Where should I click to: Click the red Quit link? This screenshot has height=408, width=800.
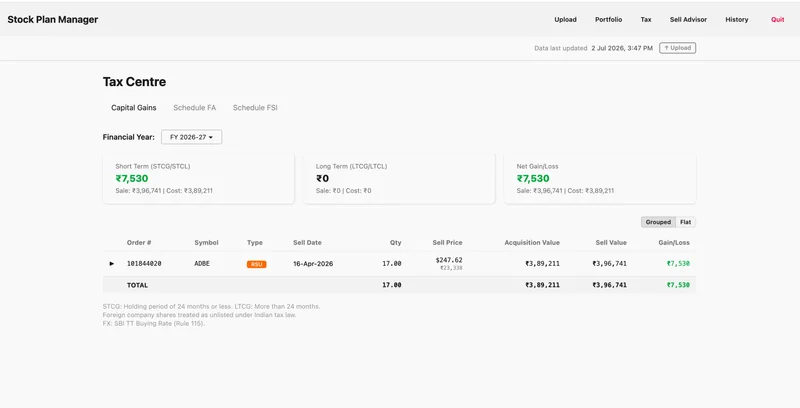(778, 19)
